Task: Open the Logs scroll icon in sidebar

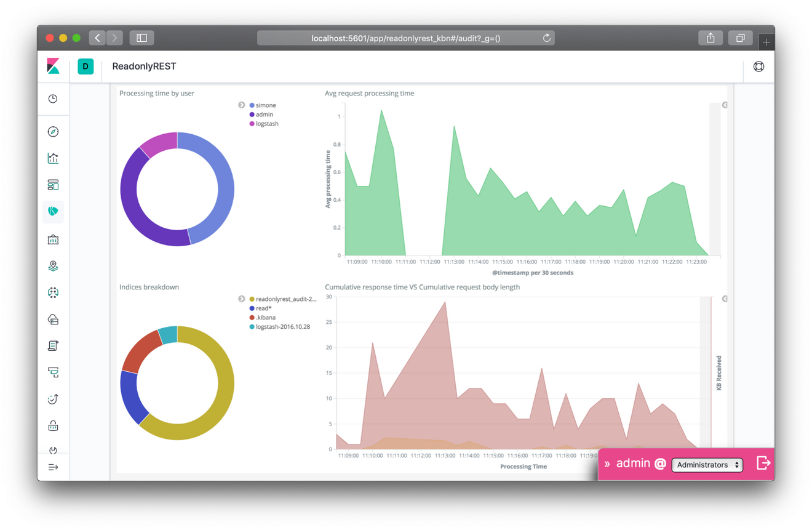Action: [53, 346]
